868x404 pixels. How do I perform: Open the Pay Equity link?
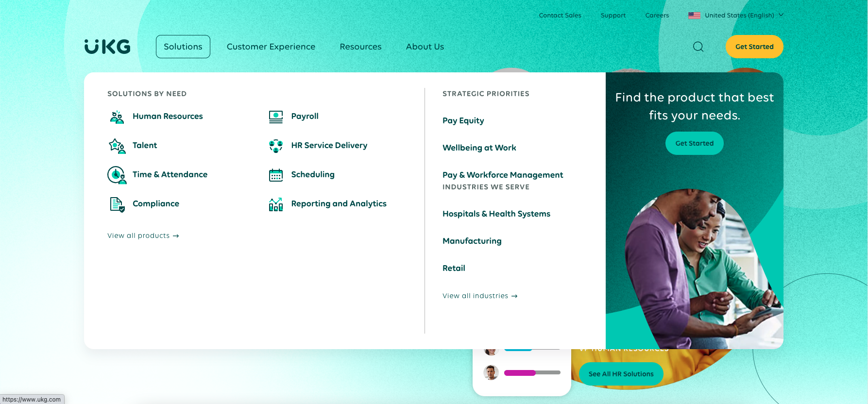pyautogui.click(x=463, y=120)
